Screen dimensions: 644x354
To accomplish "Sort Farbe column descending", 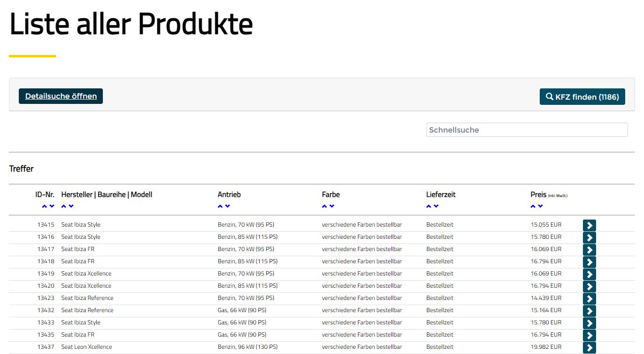I will (332, 206).
